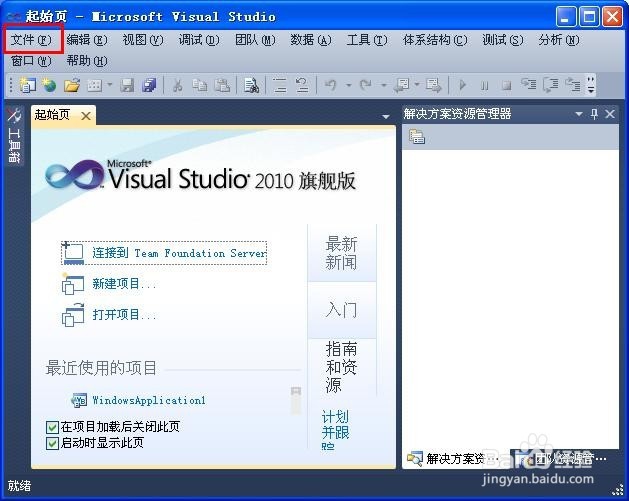Click the New Web Site toolbar icon
This screenshot has width=629, height=501.
tap(49, 85)
